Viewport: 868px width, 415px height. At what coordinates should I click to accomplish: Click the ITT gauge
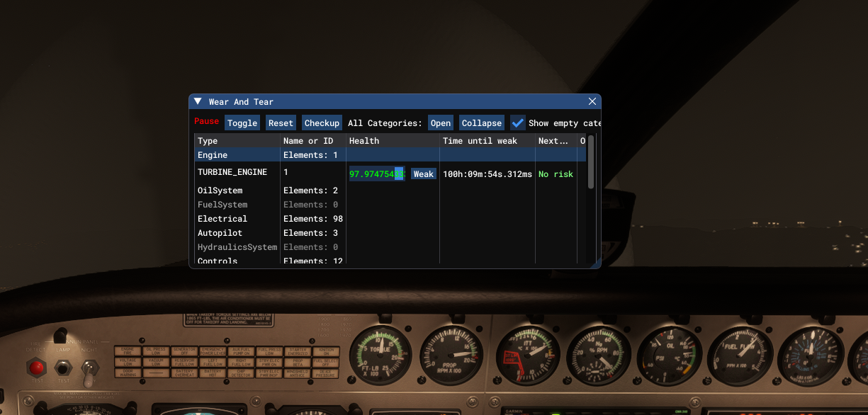coord(526,355)
